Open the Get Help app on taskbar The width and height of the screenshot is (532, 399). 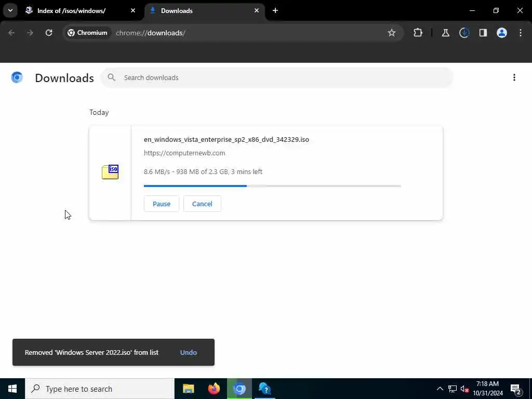(264, 389)
